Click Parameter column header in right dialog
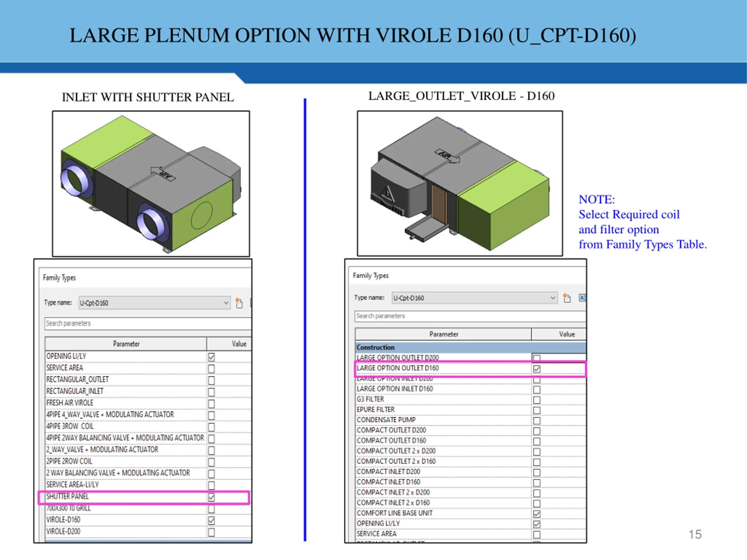747x560 pixels. click(444, 334)
